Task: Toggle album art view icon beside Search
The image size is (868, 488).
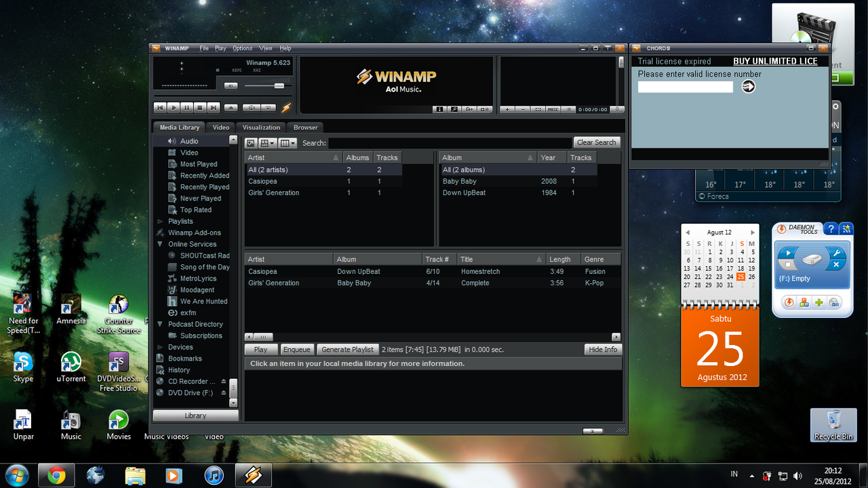Action: 251,143
